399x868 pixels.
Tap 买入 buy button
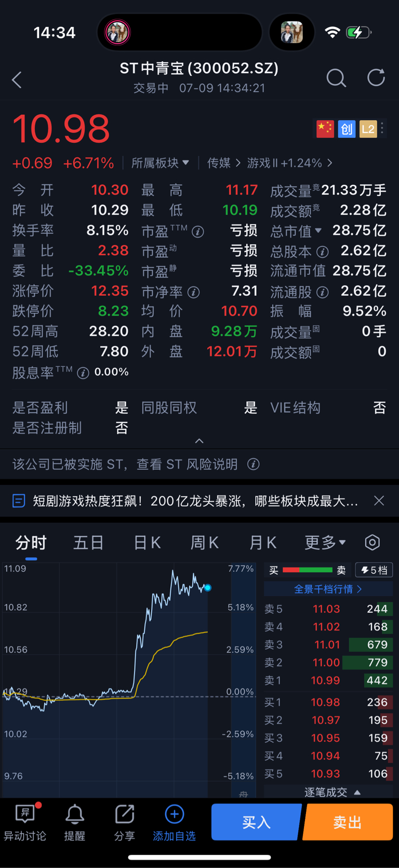[x=256, y=822]
